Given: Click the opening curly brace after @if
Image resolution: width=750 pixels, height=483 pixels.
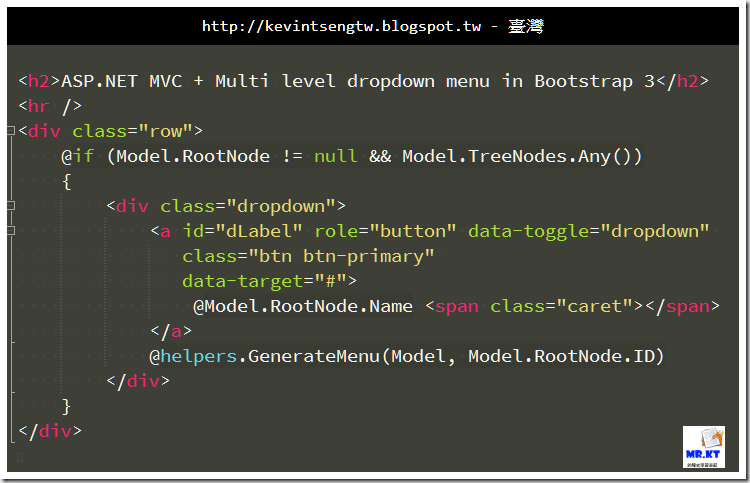Looking at the screenshot, I should point(67,181).
